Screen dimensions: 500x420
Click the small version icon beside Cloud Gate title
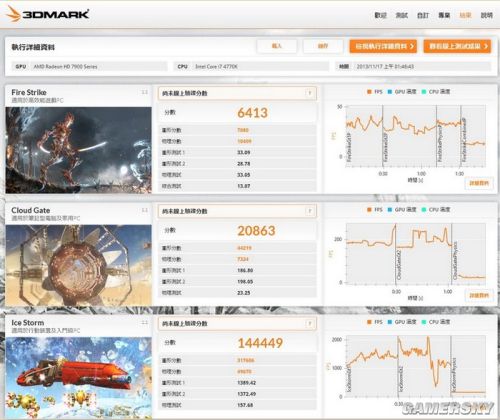coord(144,210)
